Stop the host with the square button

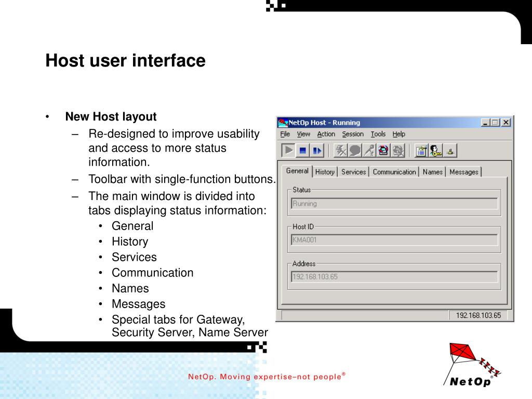pyautogui.click(x=303, y=150)
